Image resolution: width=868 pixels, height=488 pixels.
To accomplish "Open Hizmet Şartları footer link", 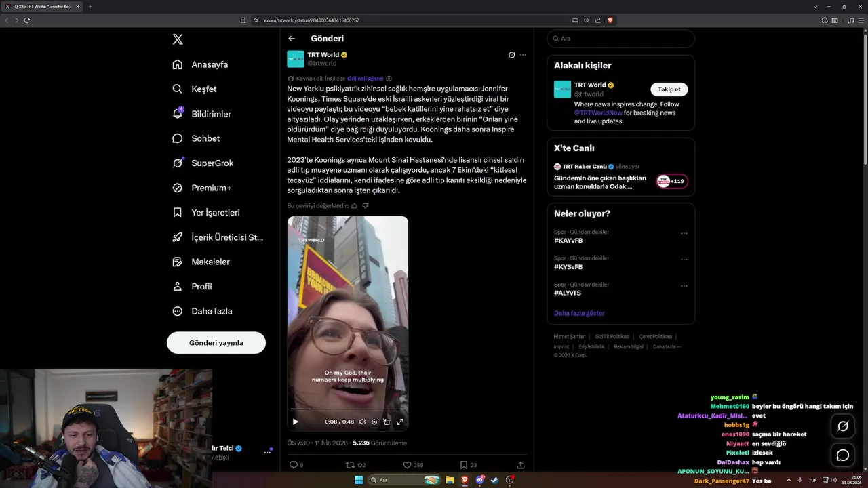I will 570,337.
